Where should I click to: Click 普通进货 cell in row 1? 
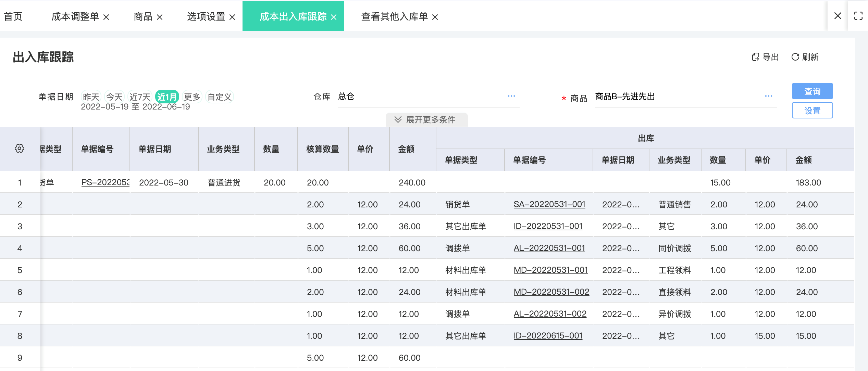click(224, 182)
